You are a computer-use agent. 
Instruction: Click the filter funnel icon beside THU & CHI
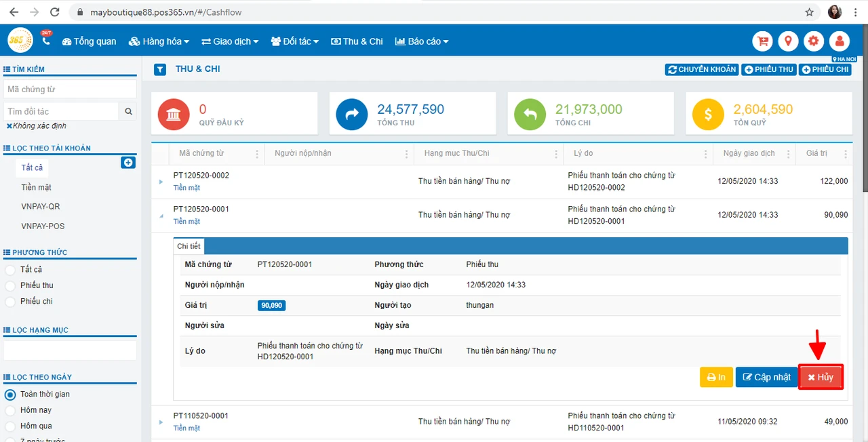tap(160, 69)
